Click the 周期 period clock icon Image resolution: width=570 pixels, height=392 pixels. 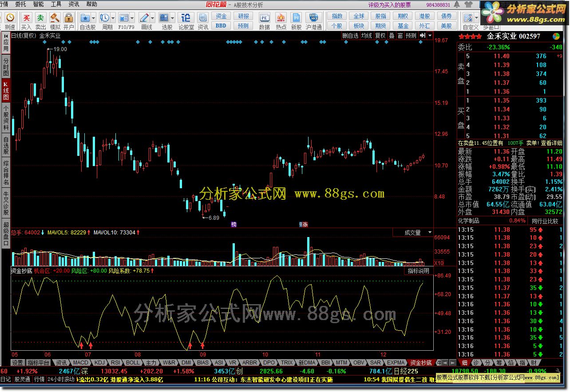(x=105, y=18)
